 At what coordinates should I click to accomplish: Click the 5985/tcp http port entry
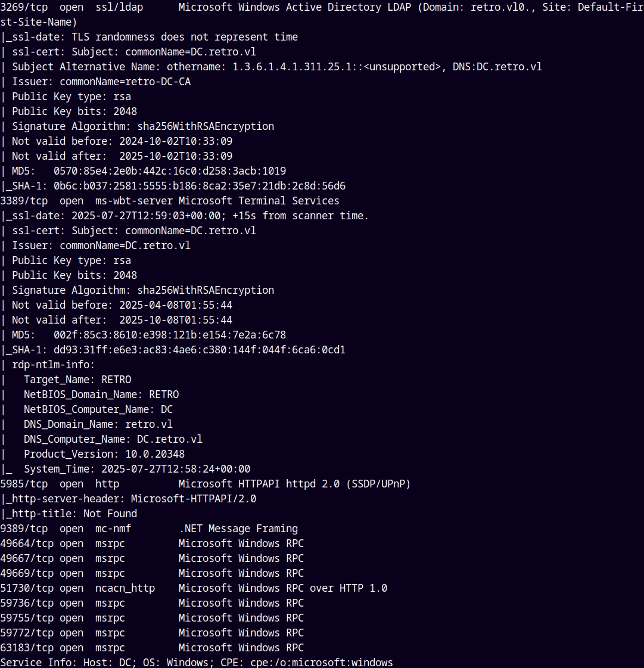pyautogui.click(x=206, y=484)
